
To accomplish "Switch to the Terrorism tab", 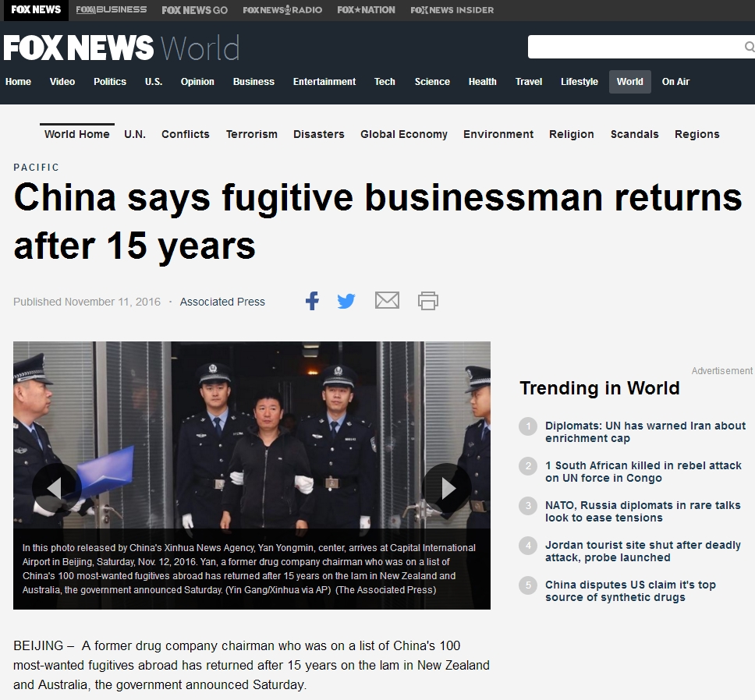I will tap(252, 134).
